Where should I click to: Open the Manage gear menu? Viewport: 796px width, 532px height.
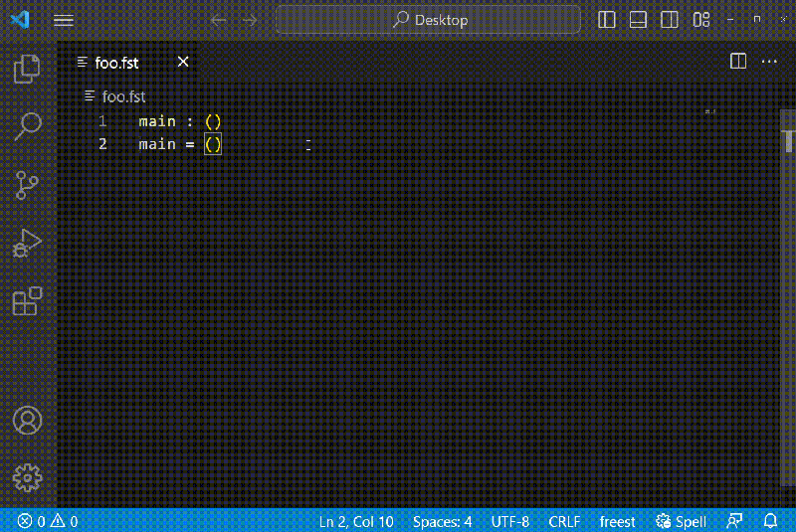pyautogui.click(x=28, y=477)
